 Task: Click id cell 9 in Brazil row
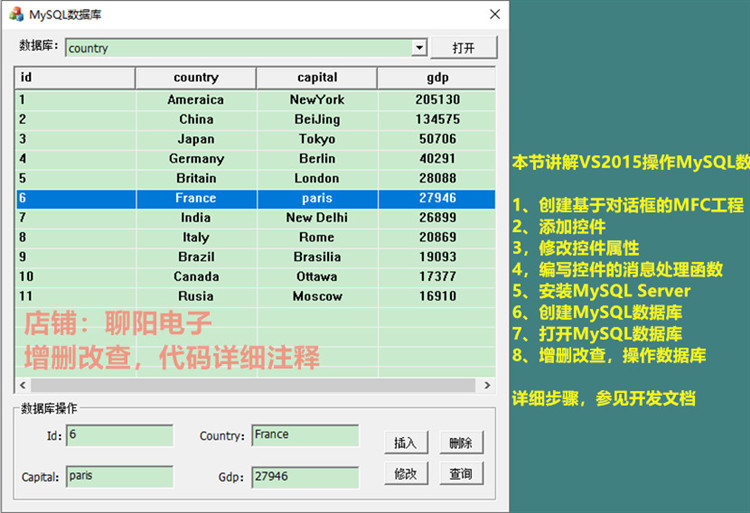coord(76,257)
